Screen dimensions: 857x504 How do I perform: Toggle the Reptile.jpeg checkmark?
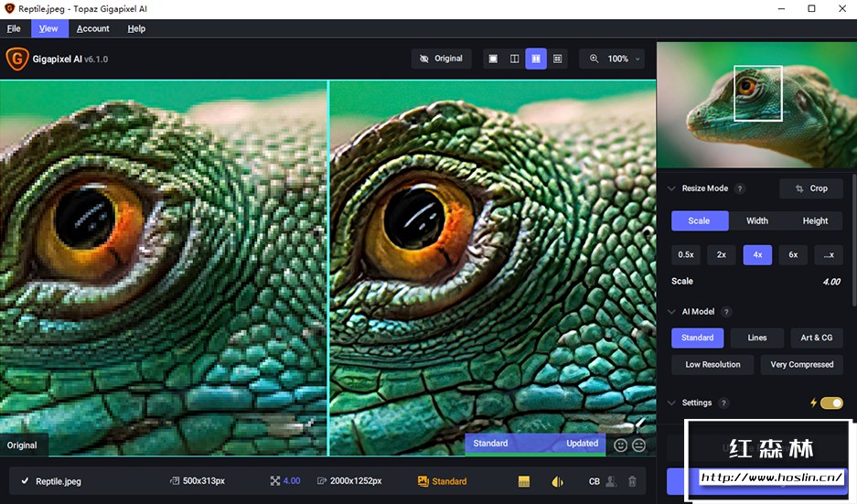25,481
